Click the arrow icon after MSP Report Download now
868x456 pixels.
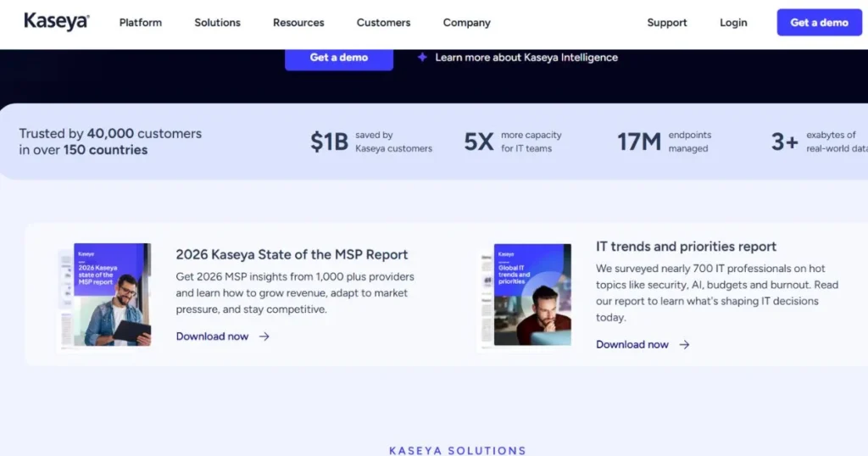click(x=264, y=336)
